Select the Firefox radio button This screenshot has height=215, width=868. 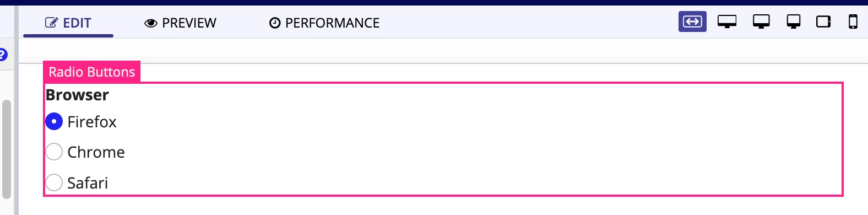(x=54, y=121)
